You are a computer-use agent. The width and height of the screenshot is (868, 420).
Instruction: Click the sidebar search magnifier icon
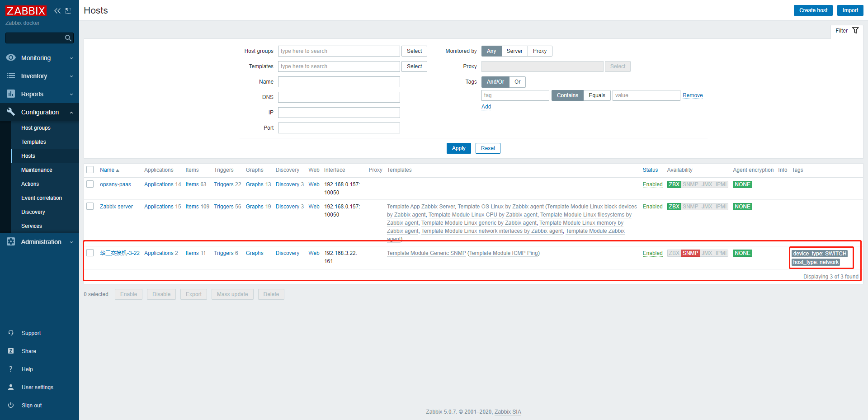(x=68, y=38)
